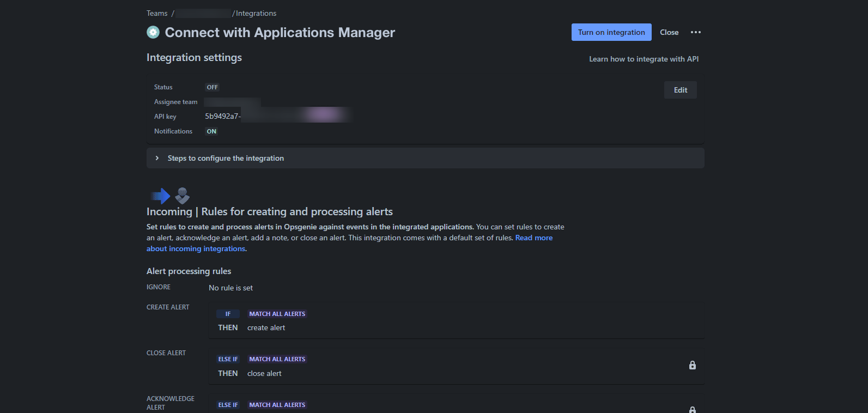Click the ELSE IF badge in Close Alert rule
This screenshot has height=413, width=868.
point(228,359)
